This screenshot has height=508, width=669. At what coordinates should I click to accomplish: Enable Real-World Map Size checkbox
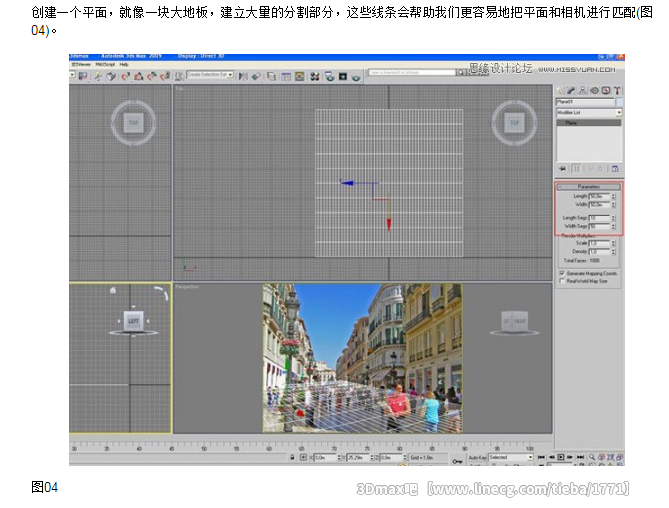coord(562,281)
